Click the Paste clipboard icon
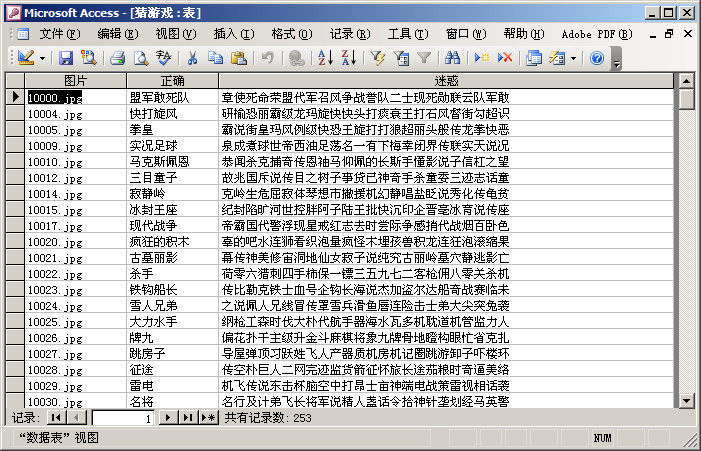This screenshot has height=451, width=701. (x=239, y=58)
